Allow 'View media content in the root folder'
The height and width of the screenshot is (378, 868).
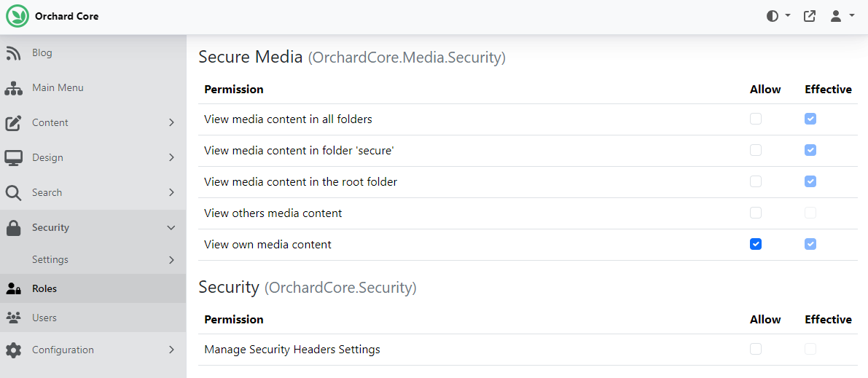point(756,181)
